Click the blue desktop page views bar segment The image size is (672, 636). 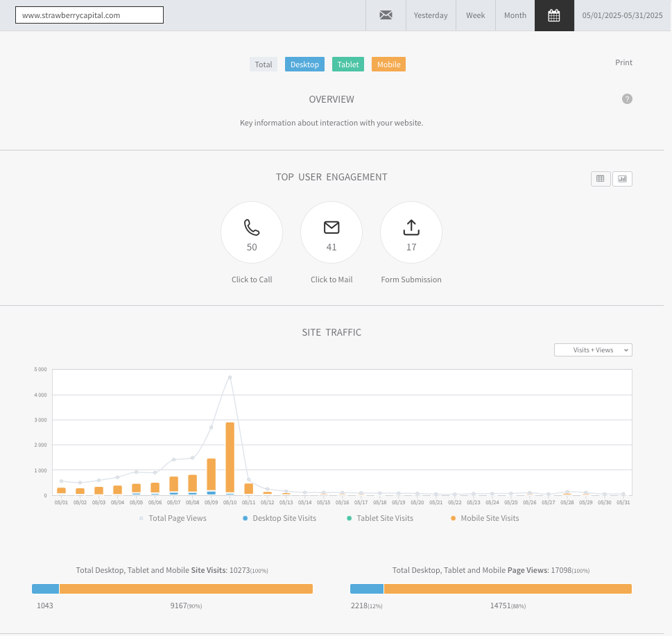click(x=367, y=589)
